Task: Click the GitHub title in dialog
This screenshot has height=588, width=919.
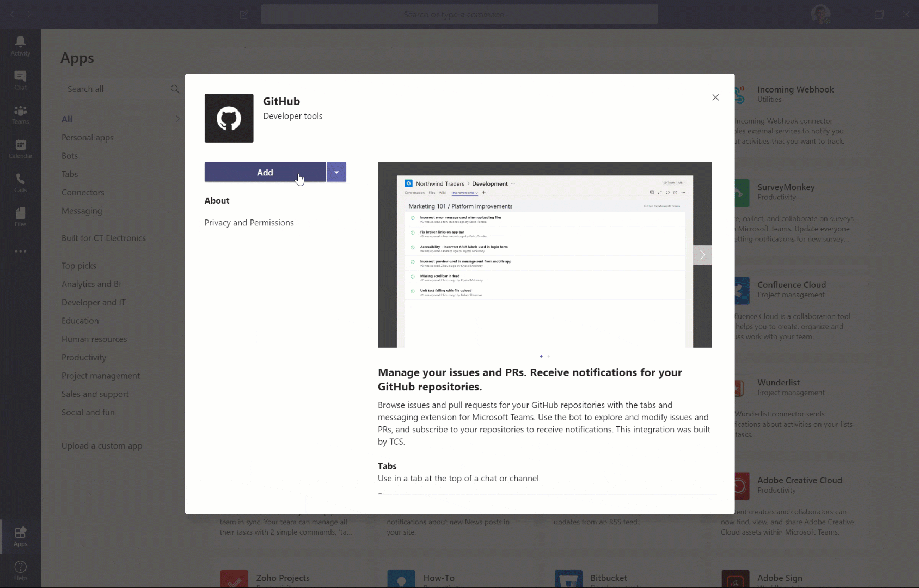Action: tap(281, 101)
